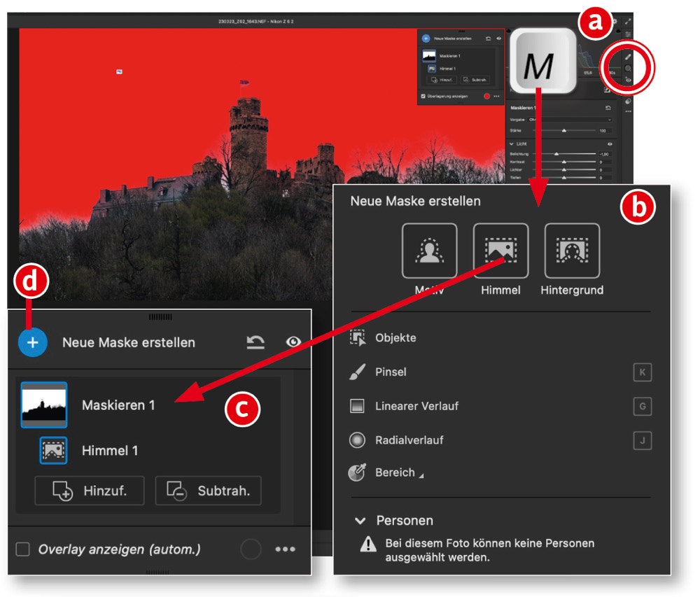Uncheck the Überlagerung anzeigen checkbox
Viewport: 700px width, 597px height.
[x=423, y=96]
